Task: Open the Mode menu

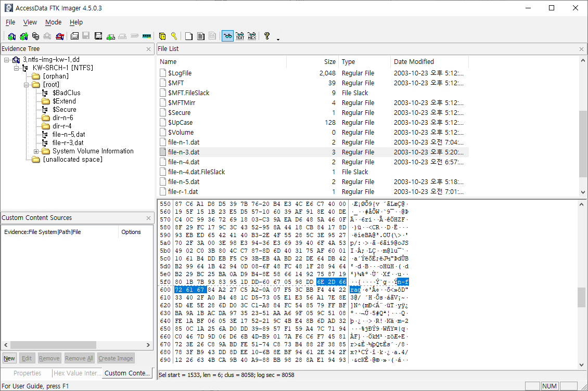Action: click(x=53, y=22)
